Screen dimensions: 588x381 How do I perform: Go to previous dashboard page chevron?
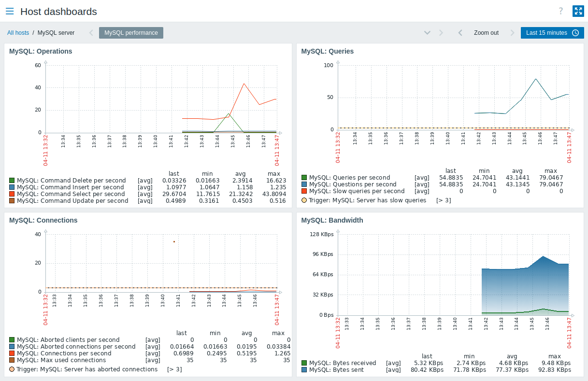tap(90, 32)
